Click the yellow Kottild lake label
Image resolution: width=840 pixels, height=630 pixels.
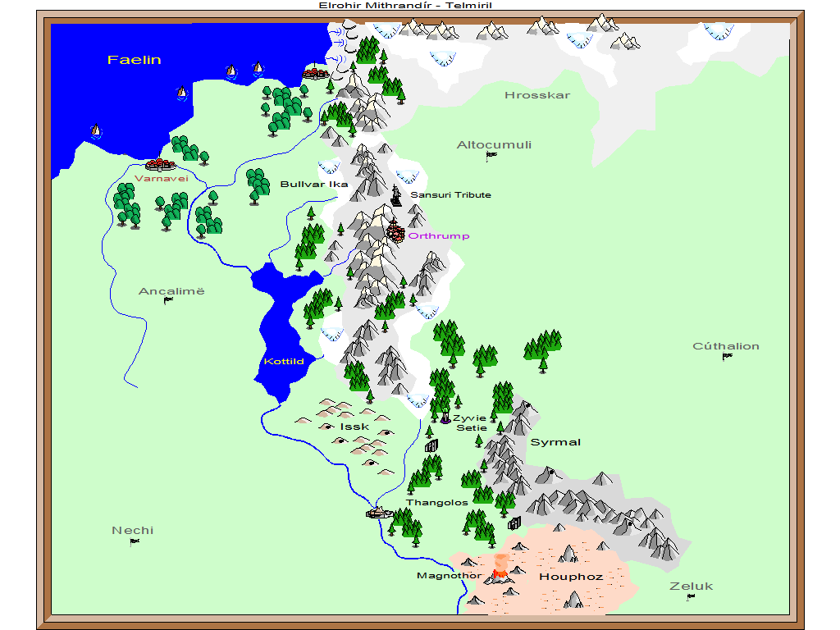284,362
